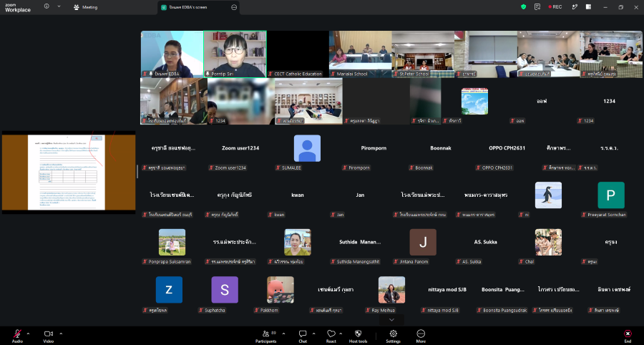Select the St.Peter School video tile
The width and height of the screenshot is (644, 345).
[423, 54]
